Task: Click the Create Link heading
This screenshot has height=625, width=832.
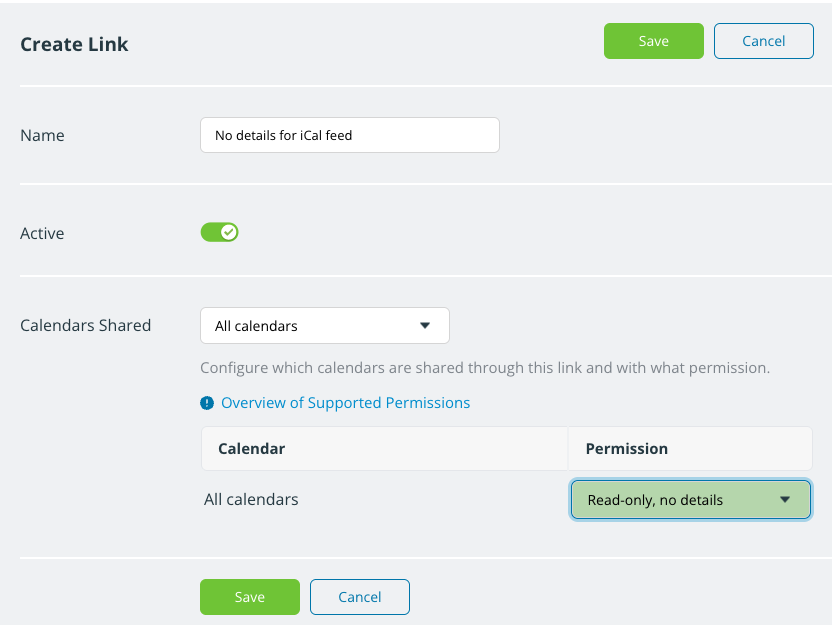Action: [75, 44]
